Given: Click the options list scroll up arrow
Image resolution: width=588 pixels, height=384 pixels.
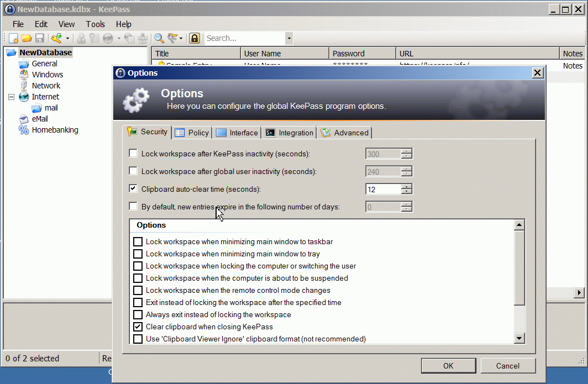Looking at the screenshot, I should tap(519, 225).
